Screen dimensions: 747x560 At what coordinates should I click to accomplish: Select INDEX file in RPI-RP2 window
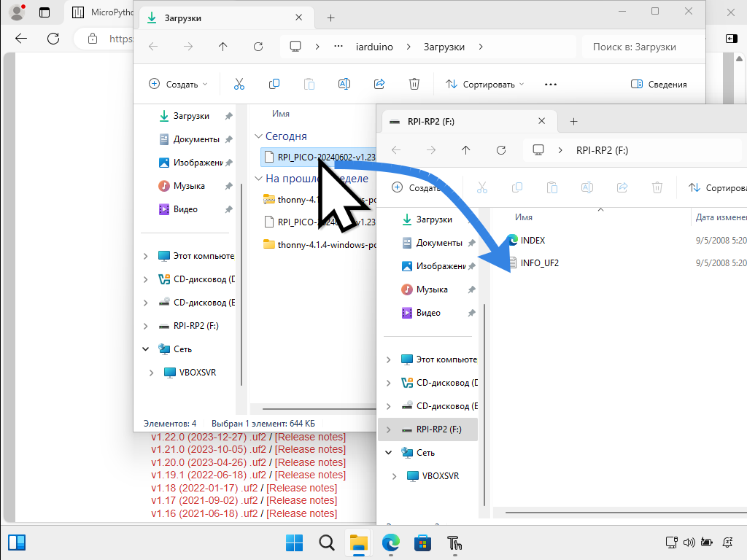(532, 241)
